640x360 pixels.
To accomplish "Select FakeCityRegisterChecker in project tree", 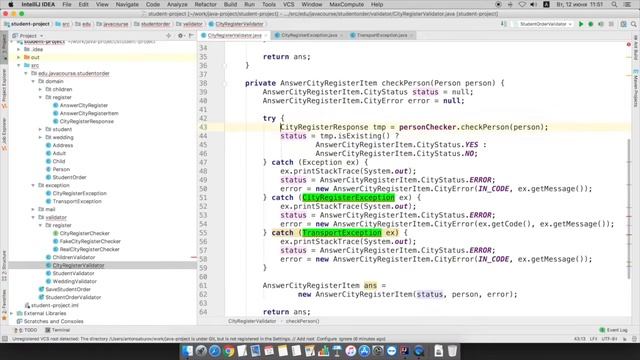I will (90, 241).
